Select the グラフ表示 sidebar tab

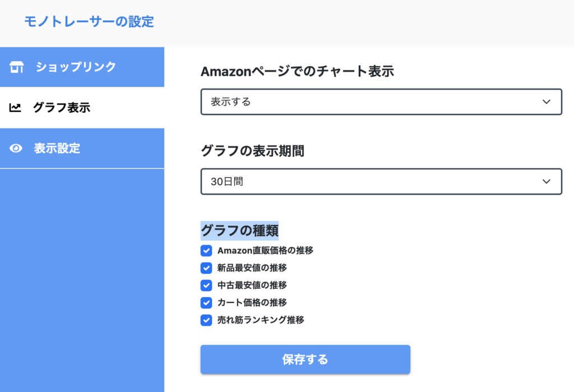[x=62, y=108]
